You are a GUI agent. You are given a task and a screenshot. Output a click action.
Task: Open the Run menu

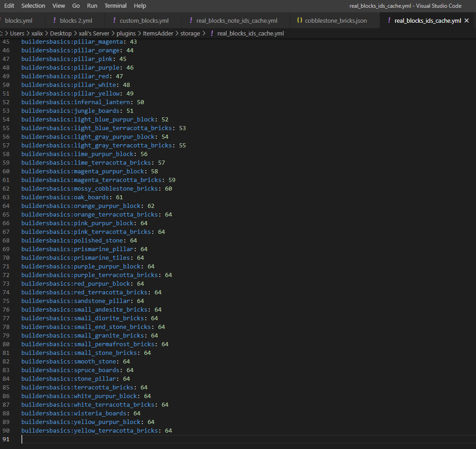92,5
